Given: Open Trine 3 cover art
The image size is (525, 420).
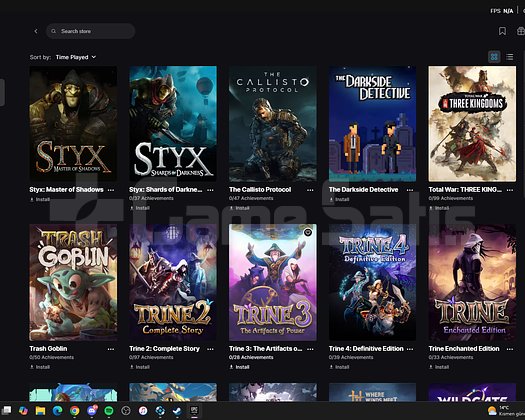Looking at the screenshot, I should (x=273, y=282).
